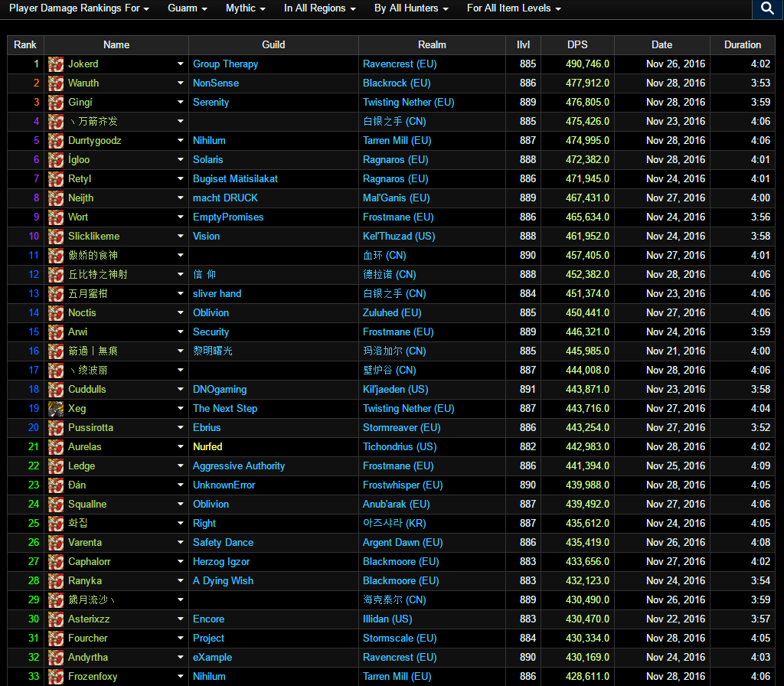The width and height of the screenshot is (784, 686).
Task: Sort by the Rank column header
Action: [x=25, y=45]
